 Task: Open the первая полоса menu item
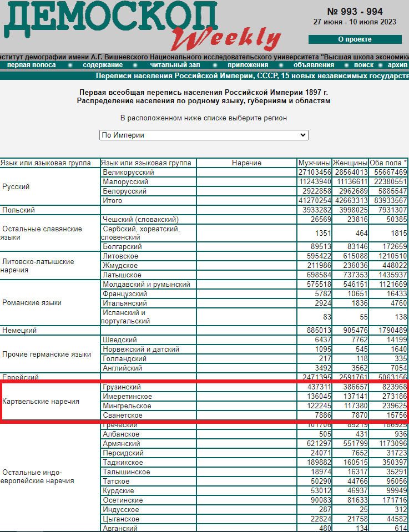(x=31, y=65)
